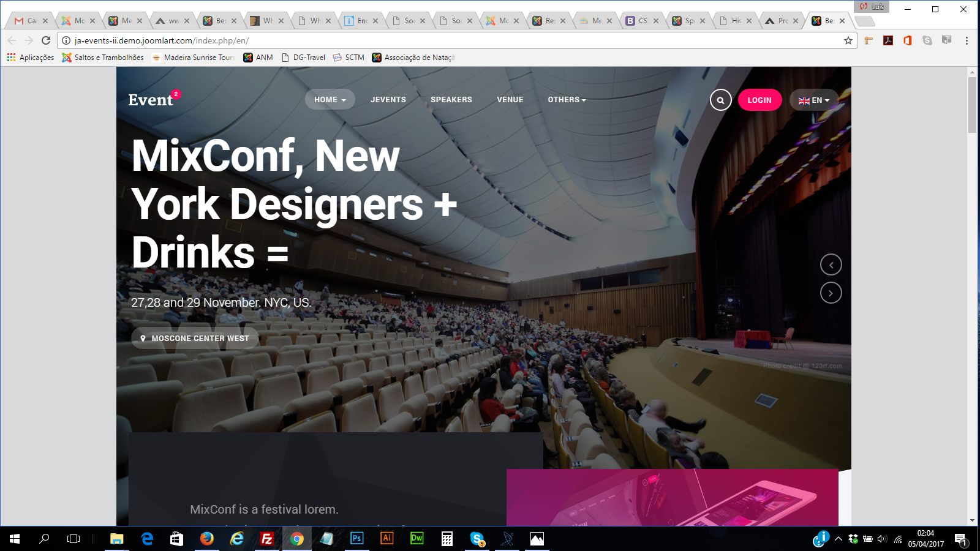Open Skype from taskbar

(x=477, y=539)
